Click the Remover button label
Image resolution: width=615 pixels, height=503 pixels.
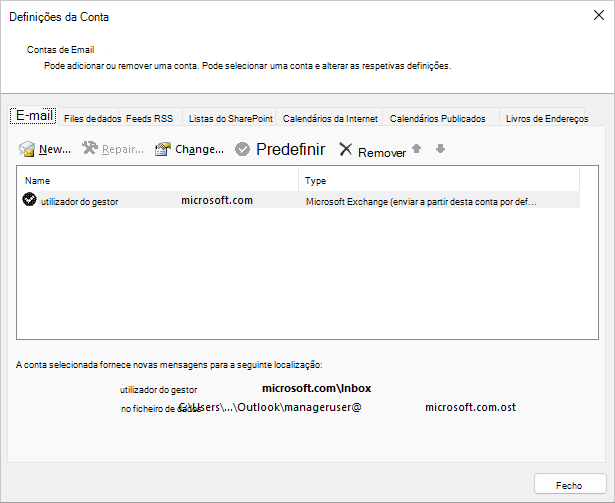382,153
